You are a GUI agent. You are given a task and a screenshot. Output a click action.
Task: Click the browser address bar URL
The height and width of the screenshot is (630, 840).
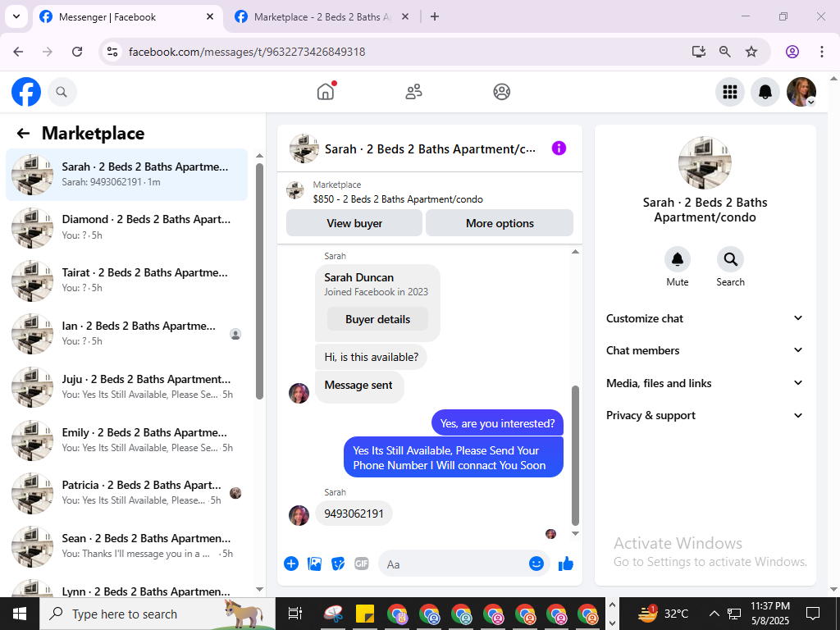pyautogui.click(x=247, y=52)
